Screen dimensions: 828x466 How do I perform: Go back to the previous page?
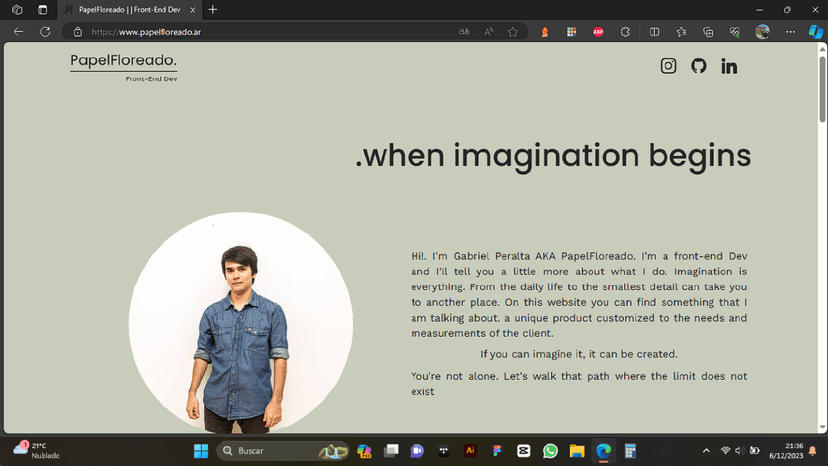click(18, 32)
